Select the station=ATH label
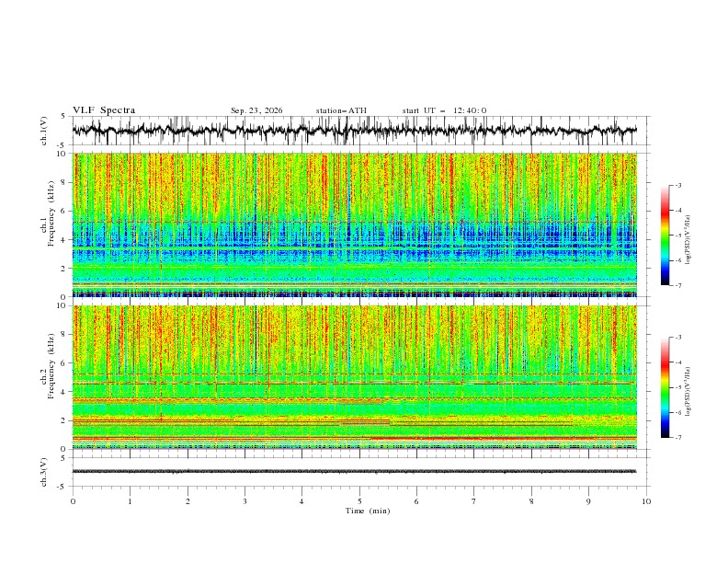Viewport: 728px width, 563px height. [341, 110]
